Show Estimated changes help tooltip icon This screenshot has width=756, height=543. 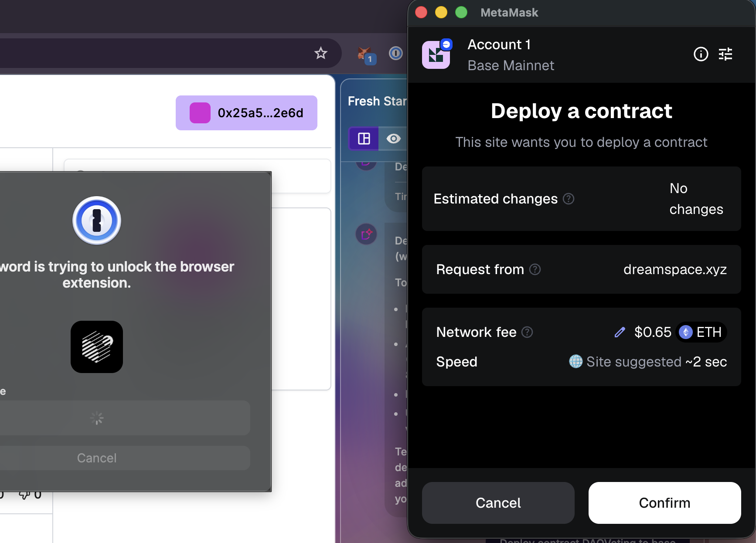point(569,199)
